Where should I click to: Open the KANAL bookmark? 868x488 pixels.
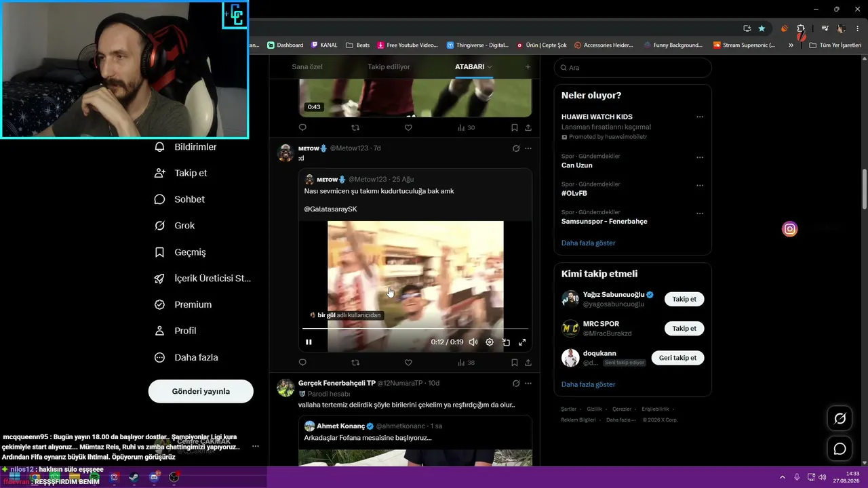(x=324, y=45)
